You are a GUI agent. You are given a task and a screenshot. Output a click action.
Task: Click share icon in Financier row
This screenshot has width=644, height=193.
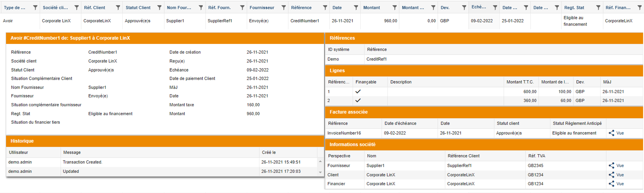pyautogui.click(x=611, y=184)
